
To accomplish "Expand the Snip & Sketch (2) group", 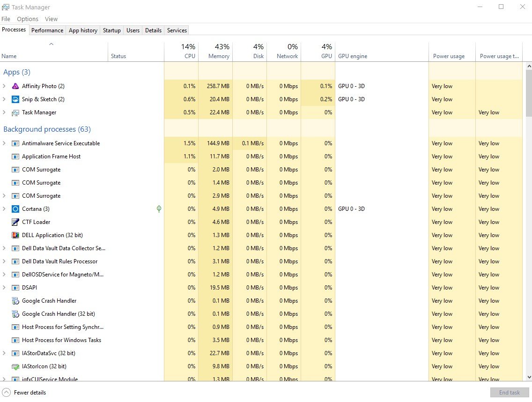I will click(4, 99).
